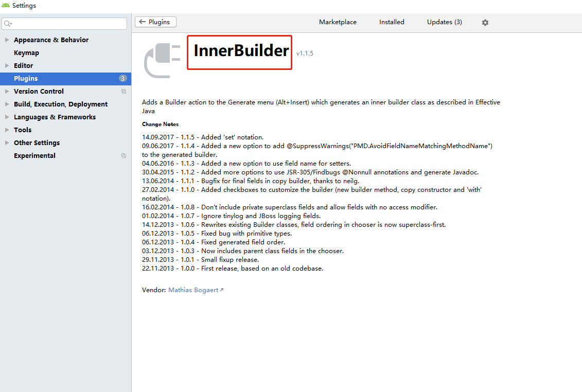This screenshot has height=392, width=582.
Task: Select the Plugins settings category
Action: [x=65, y=78]
